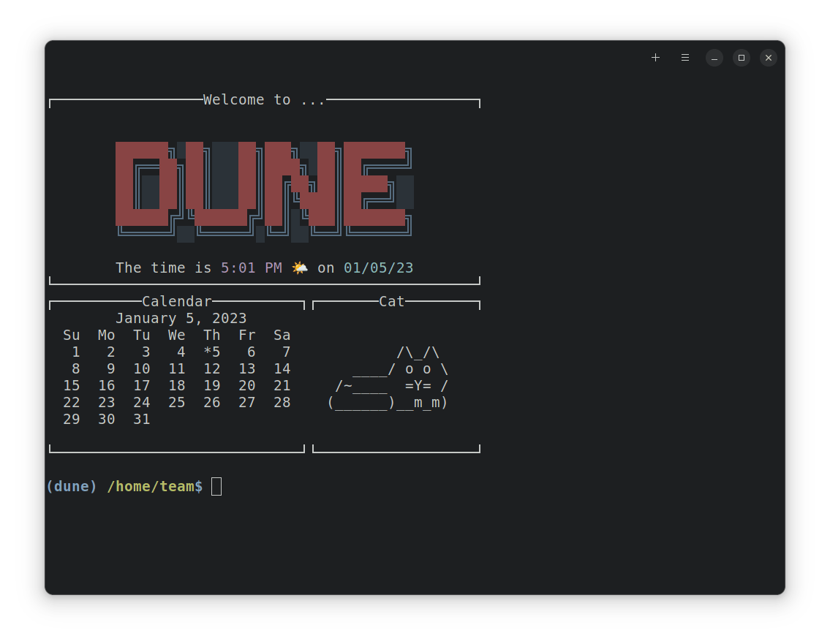Click the (dune) environment label in prompt
This screenshot has height=644, width=830.
(x=71, y=487)
